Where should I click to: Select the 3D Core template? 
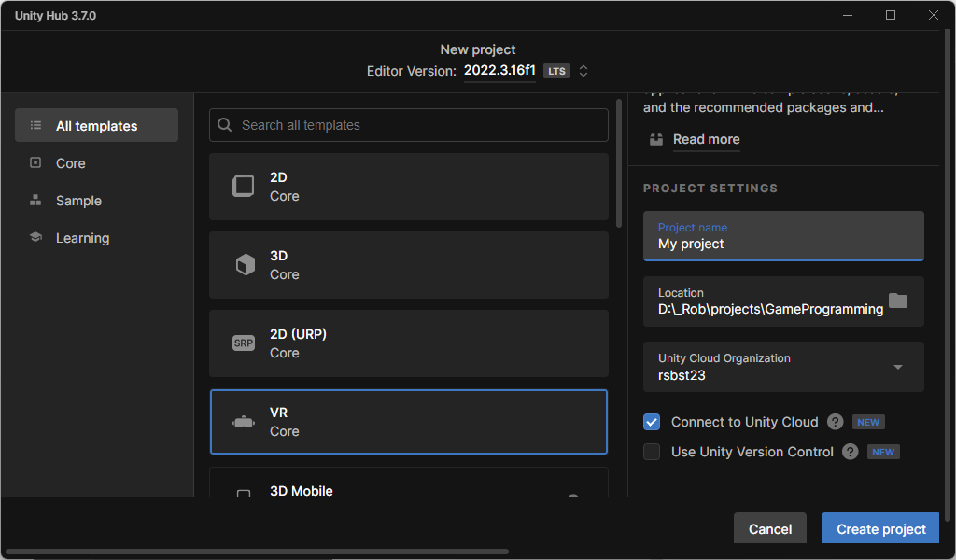(409, 265)
